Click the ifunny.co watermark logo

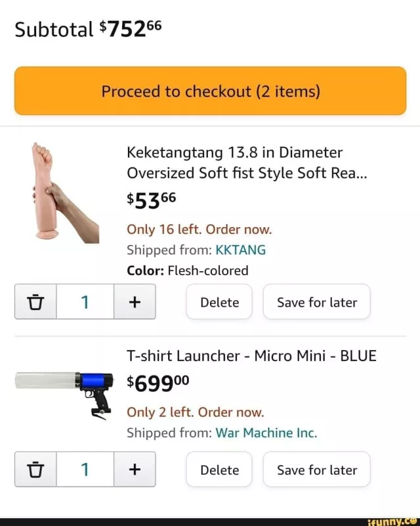tap(392, 521)
